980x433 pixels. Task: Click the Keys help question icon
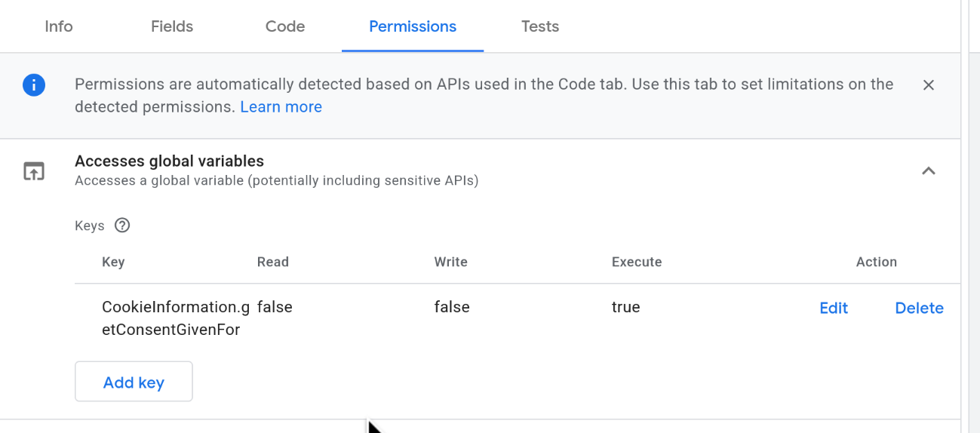coord(122,225)
